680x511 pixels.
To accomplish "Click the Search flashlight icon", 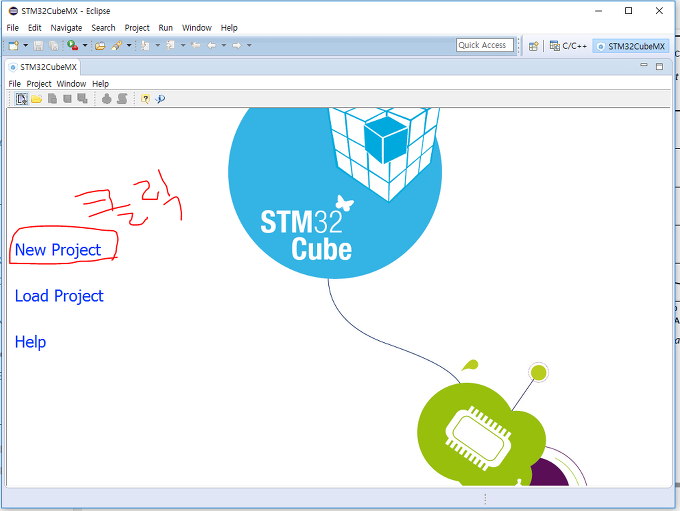I will [117, 46].
